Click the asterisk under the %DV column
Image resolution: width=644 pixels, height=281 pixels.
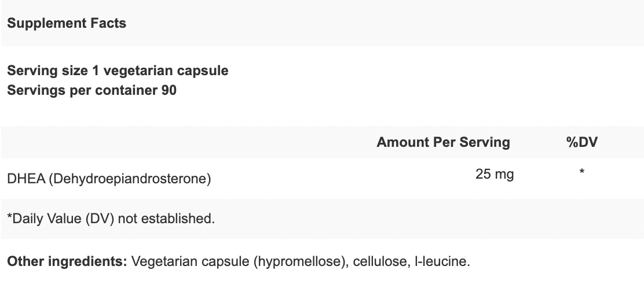[x=581, y=172]
